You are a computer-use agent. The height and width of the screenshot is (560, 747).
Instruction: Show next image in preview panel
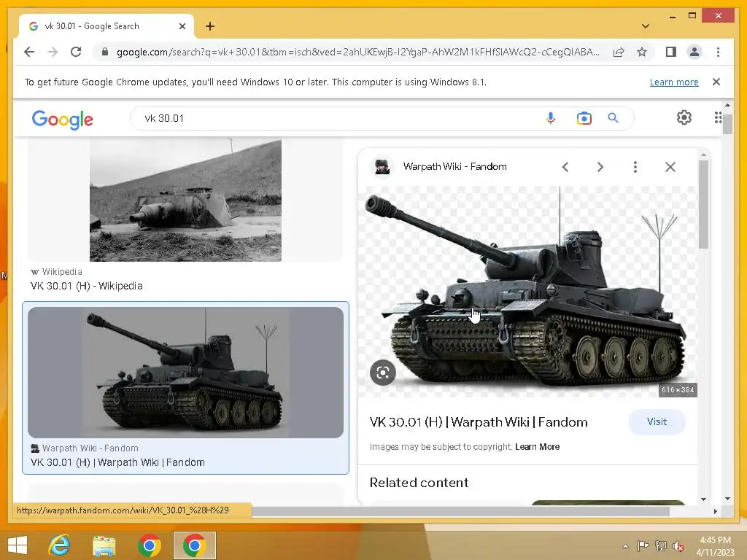(600, 167)
